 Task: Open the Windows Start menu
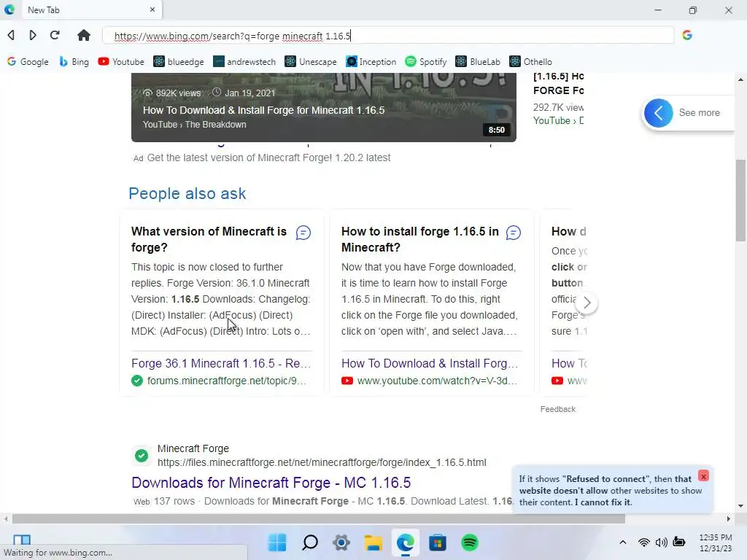[277, 542]
